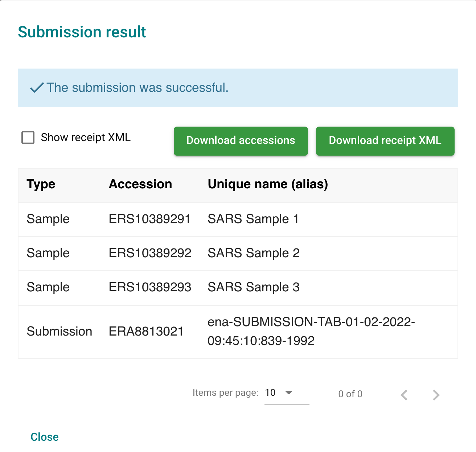
Task: Click the Download receipt XML button
Action: pos(385,141)
